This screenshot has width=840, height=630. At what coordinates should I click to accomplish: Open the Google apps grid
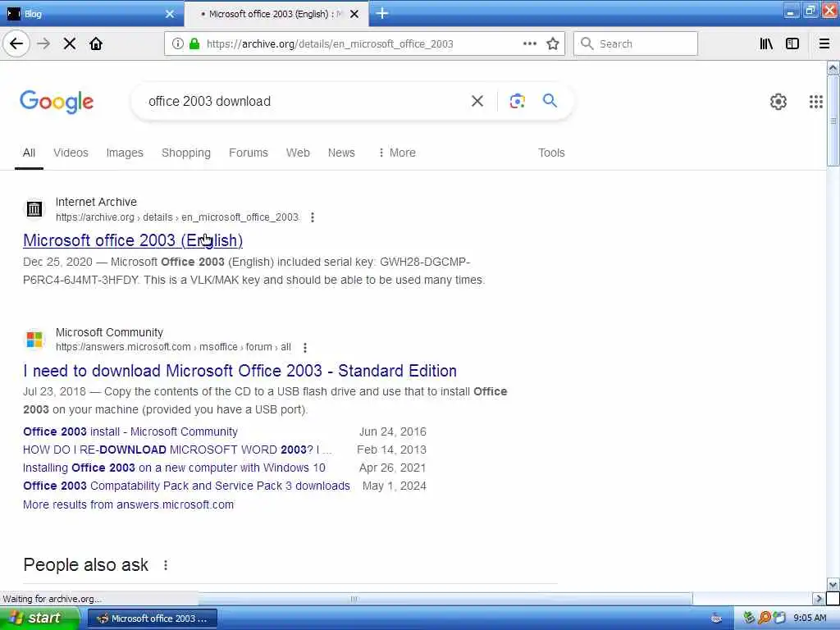815,101
